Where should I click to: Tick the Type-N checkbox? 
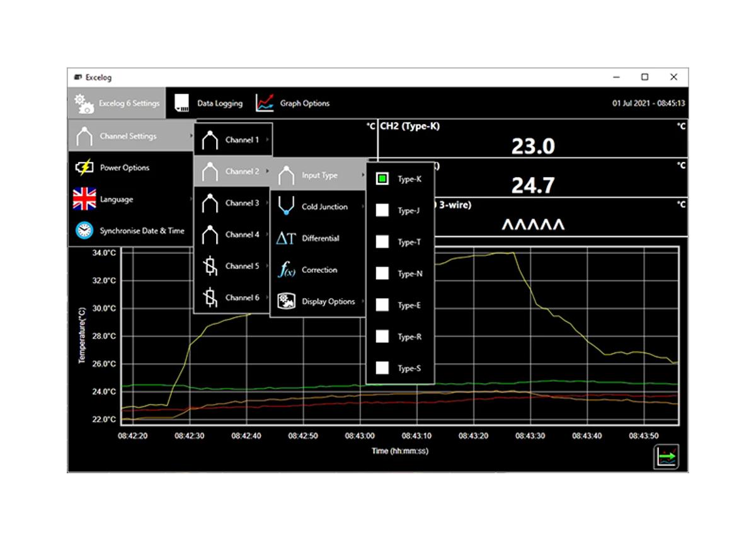coord(382,274)
